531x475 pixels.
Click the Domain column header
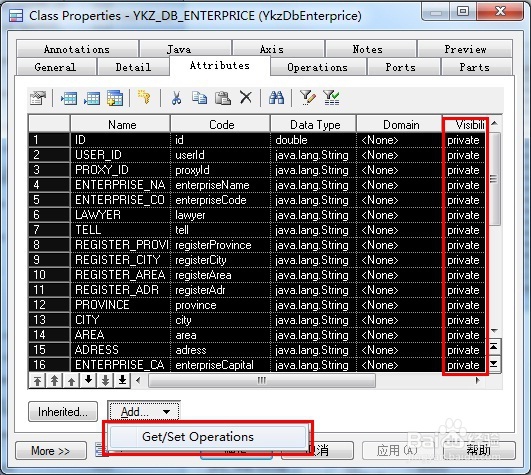click(x=400, y=124)
